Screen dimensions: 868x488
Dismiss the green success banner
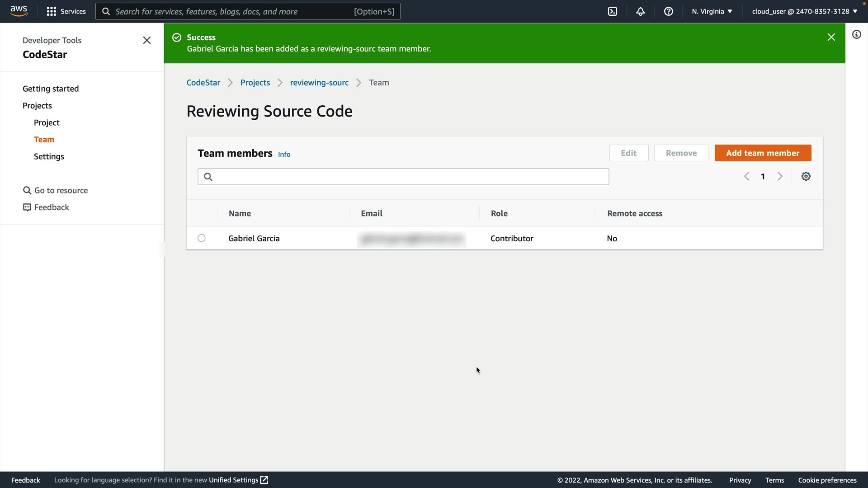coord(831,38)
